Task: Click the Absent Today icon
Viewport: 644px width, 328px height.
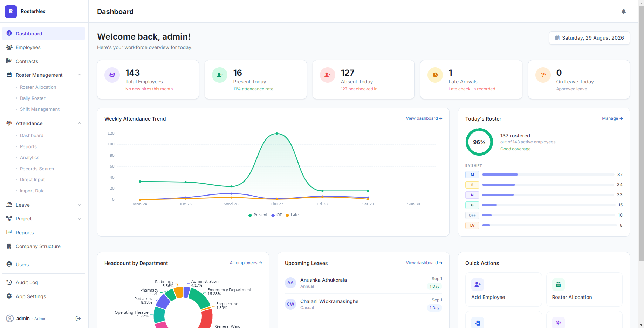Action: [328, 75]
